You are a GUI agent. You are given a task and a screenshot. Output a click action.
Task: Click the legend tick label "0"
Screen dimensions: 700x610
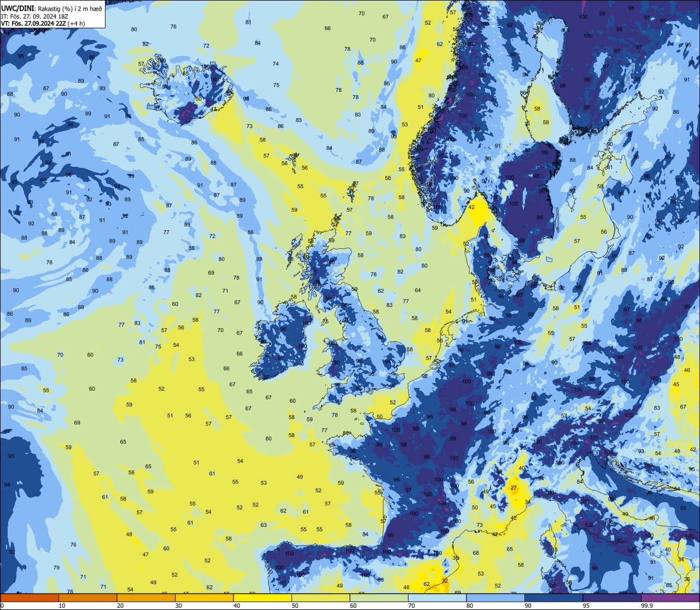(x=3, y=606)
